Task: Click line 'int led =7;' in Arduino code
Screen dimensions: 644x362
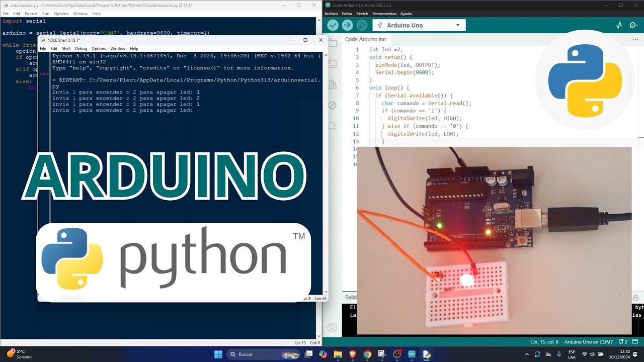Action: pyautogui.click(x=386, y=50)
